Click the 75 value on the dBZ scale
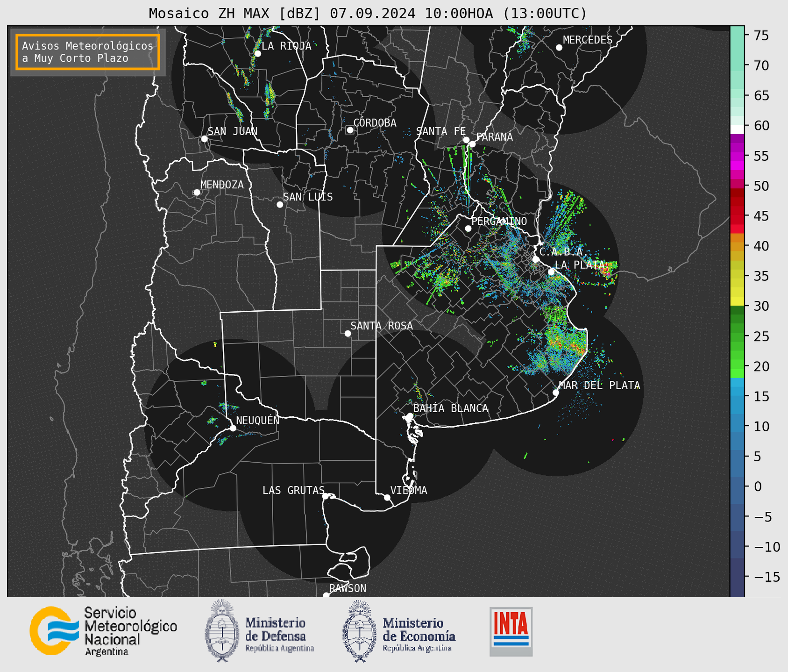The width and height of the screenshot is (788, 672). (761, 36)
